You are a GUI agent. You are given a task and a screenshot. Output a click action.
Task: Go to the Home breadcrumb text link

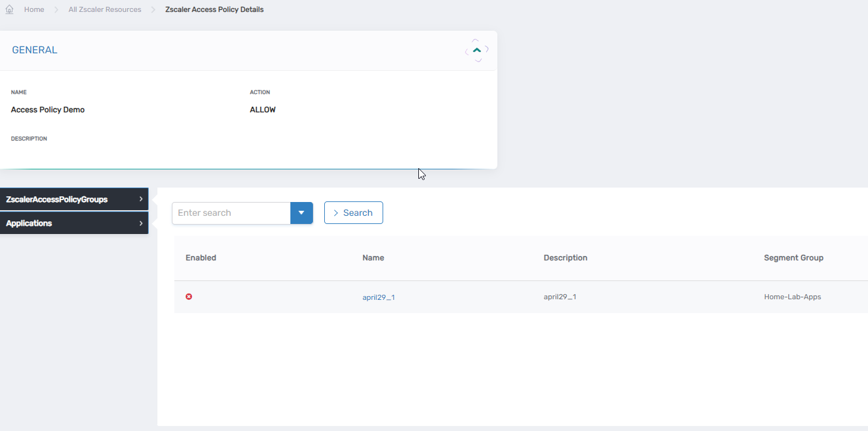[34, 10]
